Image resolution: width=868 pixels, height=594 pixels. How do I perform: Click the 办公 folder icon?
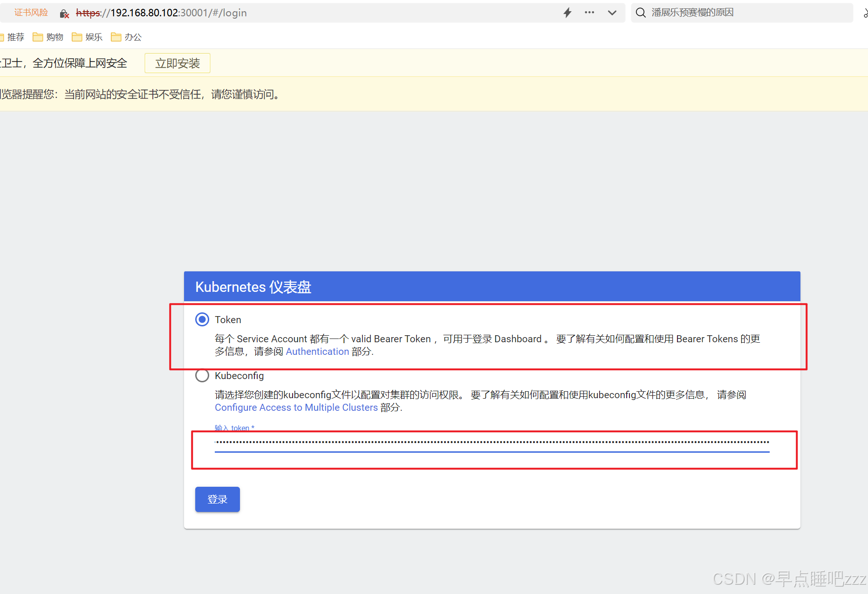coord(116,37)
